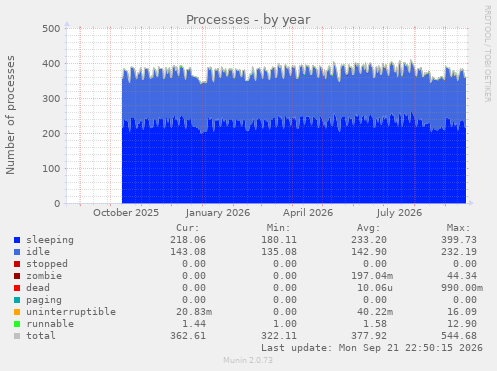The width and height of the screenshot is (497, 371).
Task: Click the dead legend color swatch
Action: [17, 288]
